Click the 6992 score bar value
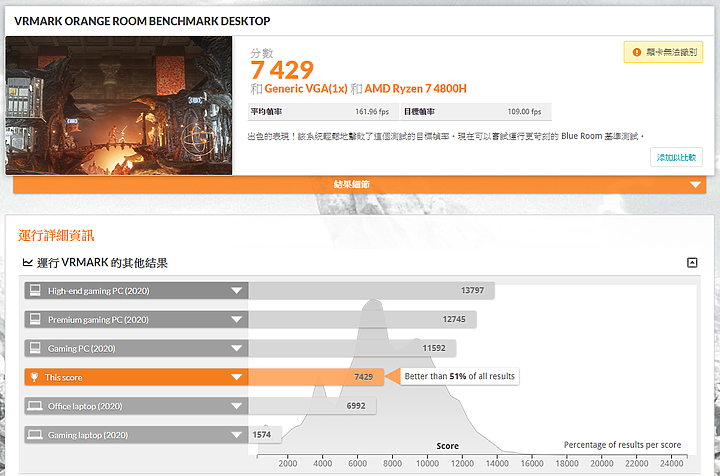The height and width of the screenshot is (476, 720). 356,406
